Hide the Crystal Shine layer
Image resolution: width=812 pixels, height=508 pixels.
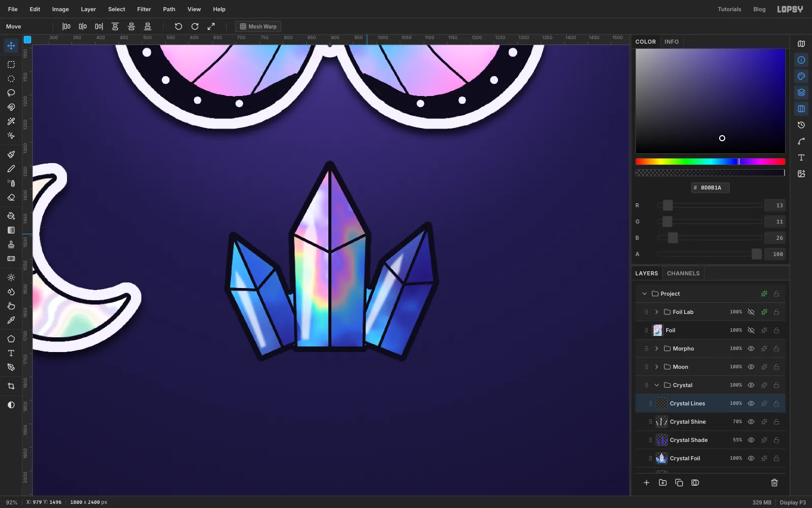tap(751, 422)
